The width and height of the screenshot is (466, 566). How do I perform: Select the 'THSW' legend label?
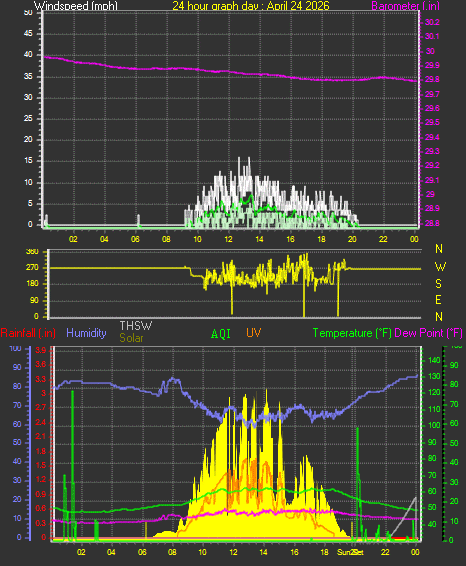(x=136, y=326)
